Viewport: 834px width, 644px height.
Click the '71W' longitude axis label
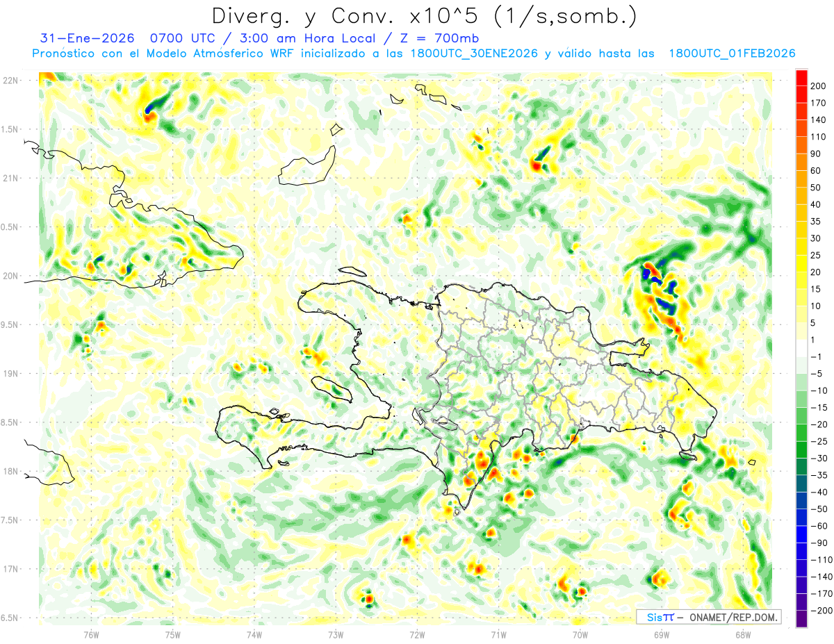(498, 634)
